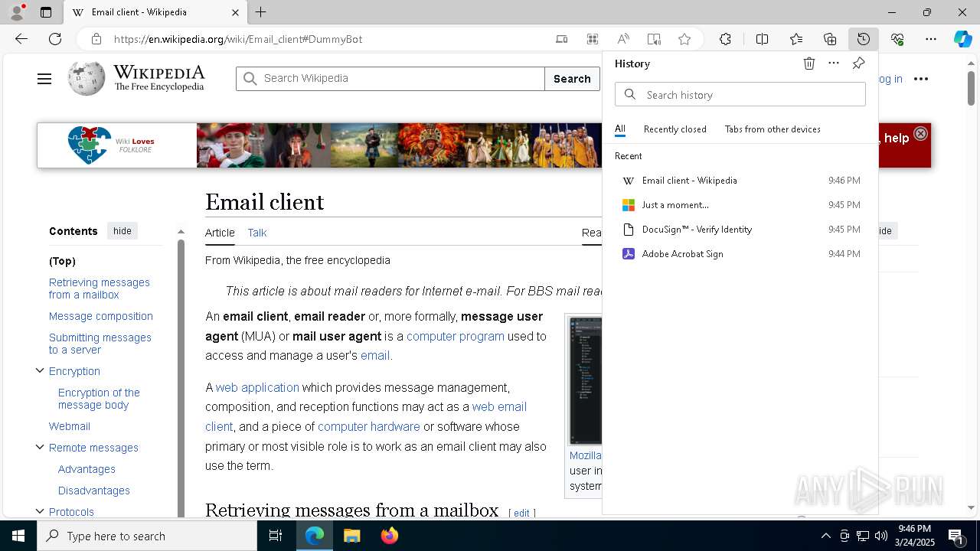Edit the Retrieving messages section
Screen dimensions: 980x551
coord(521,513)
